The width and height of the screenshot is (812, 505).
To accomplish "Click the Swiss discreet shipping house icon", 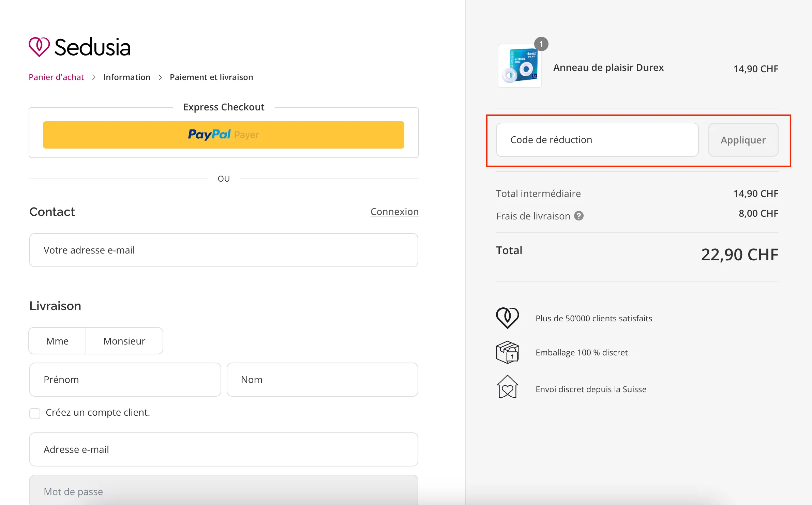I will pyautogui.click(x=507, y=388).
